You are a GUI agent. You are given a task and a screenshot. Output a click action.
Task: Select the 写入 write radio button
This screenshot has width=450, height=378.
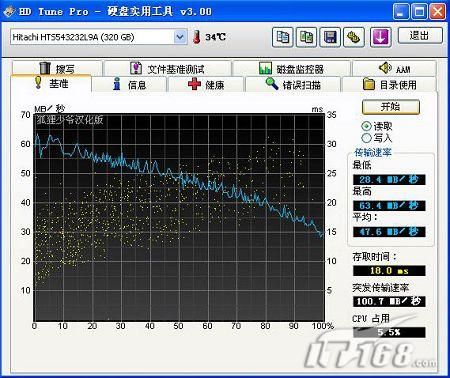tap(366, 138)
